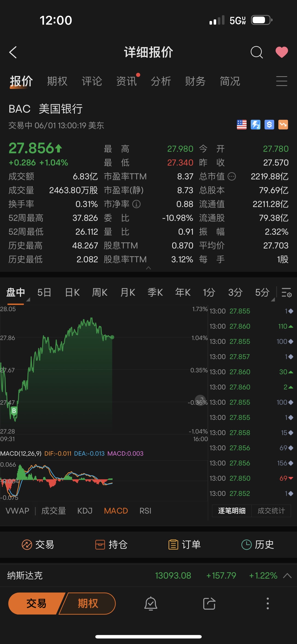The height and width of the screenshot is (644, 297).
Task: Tap the 52周最高 value 37.826
Action: click(85, 218)
